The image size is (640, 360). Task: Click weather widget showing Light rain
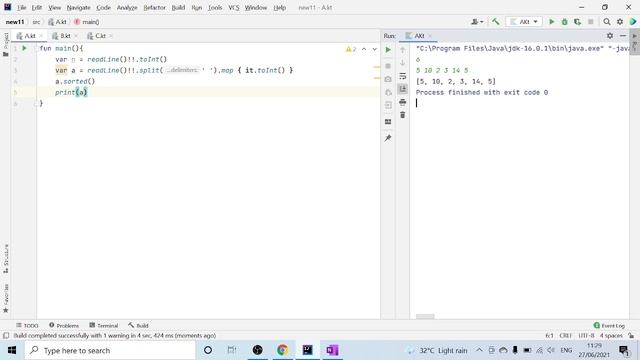(x=438, y=350)
